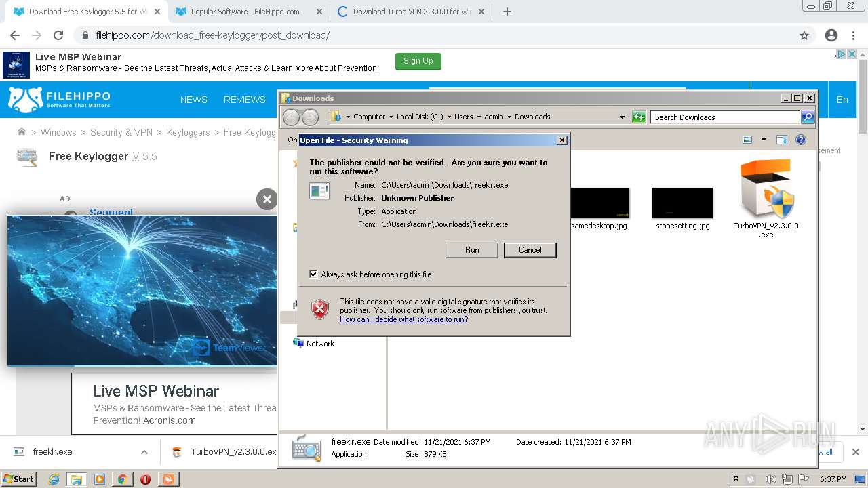
Task: Click freeklr.exe in the downloads bar
Action: [52, 452]
